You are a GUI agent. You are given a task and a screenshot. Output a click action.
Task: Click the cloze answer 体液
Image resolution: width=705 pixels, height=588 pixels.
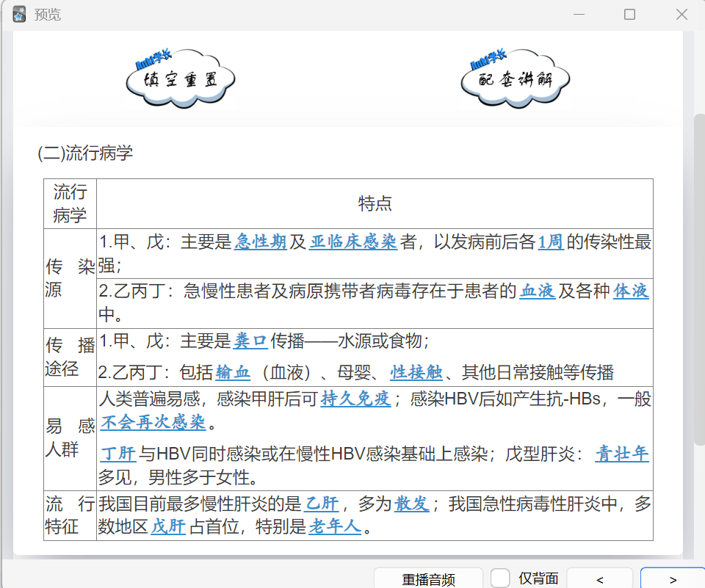[632, 291]
